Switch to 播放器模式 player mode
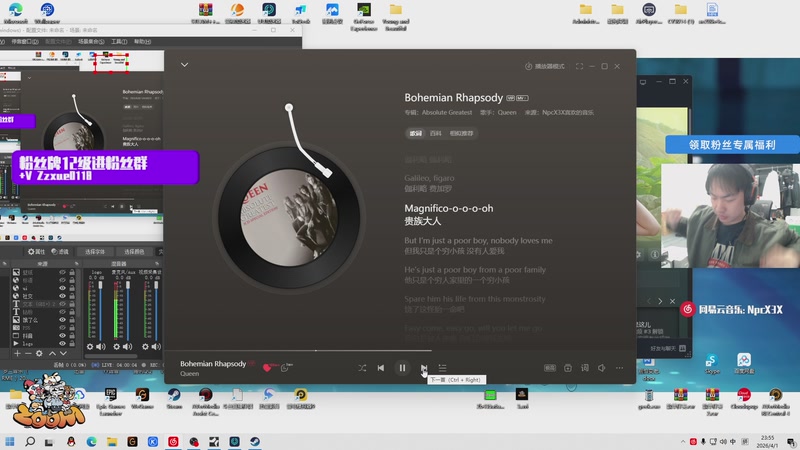The height and width of the screenshot is (450, 800). click(544, 66)
